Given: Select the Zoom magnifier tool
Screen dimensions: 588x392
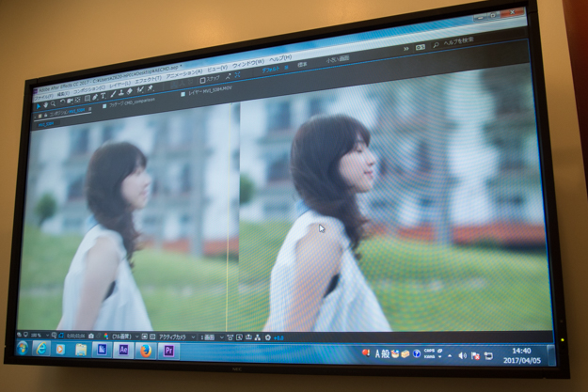Looking at the screenshot, I should 54,102.
